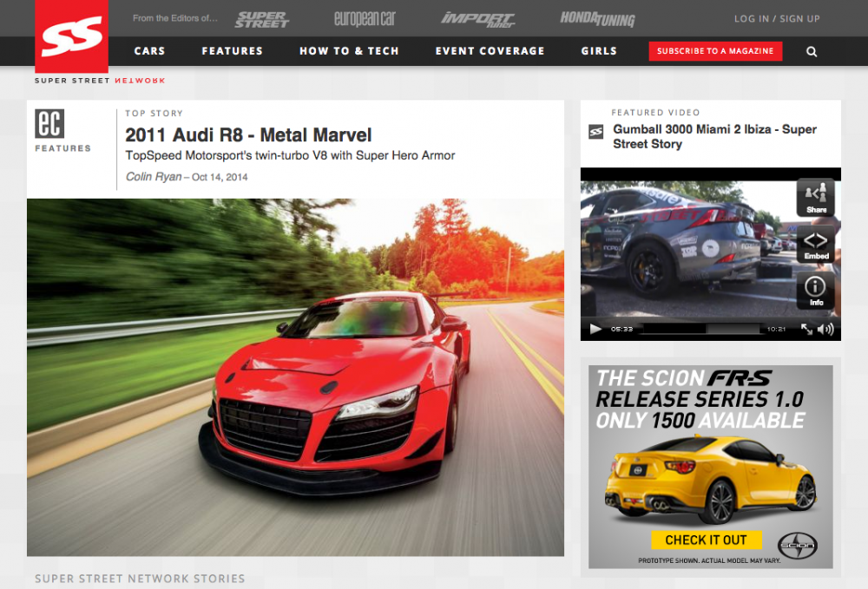This screenshot has height=589, width=868.
Task: Open the Gumball 3000 Miami 2 Ibiza video title
Action: [x=714, y=136]
